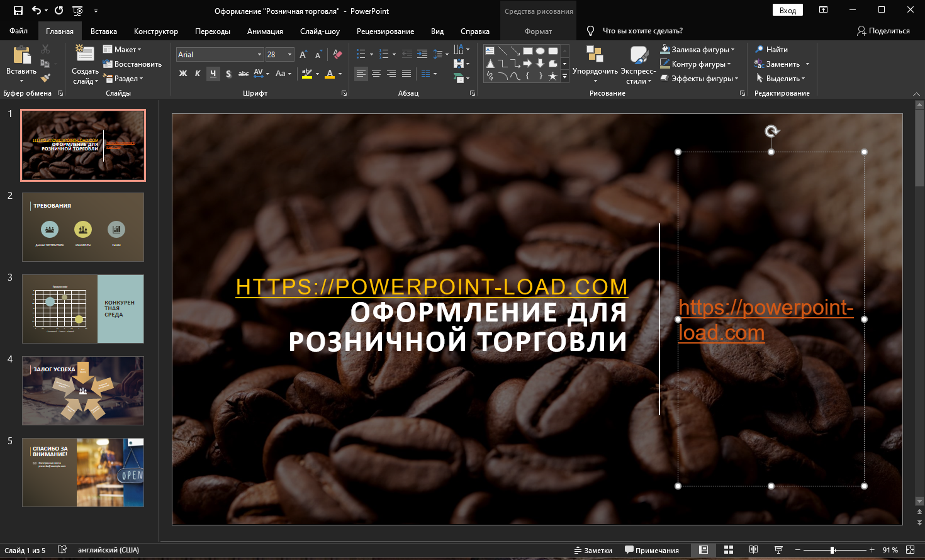This screenshot has height=560, width=925.
Task: Click the Заметки notes button
Action: click(x=593, y=550)
